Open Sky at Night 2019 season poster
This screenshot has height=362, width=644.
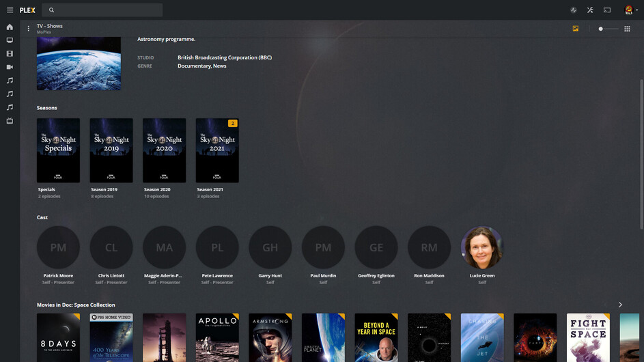tap(111, 150)
